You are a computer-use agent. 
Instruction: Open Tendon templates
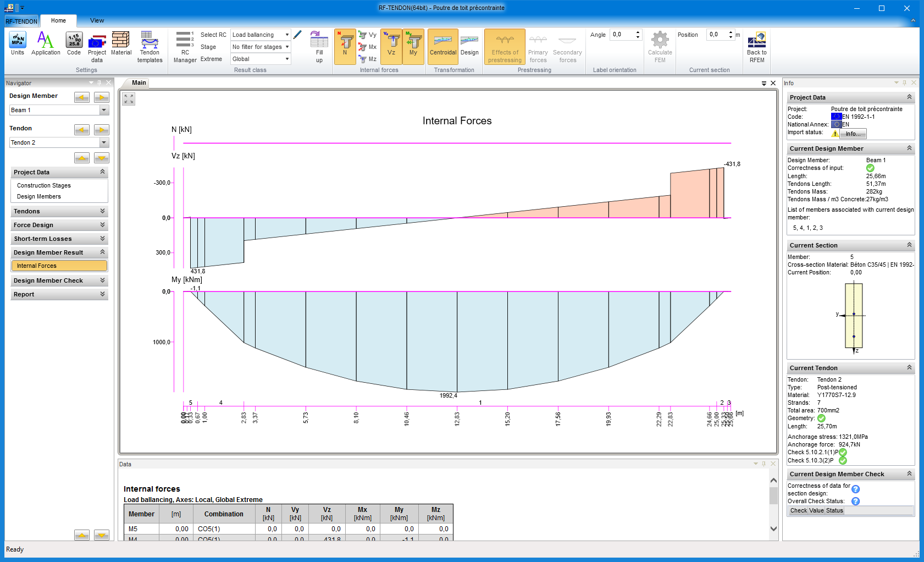150,47
